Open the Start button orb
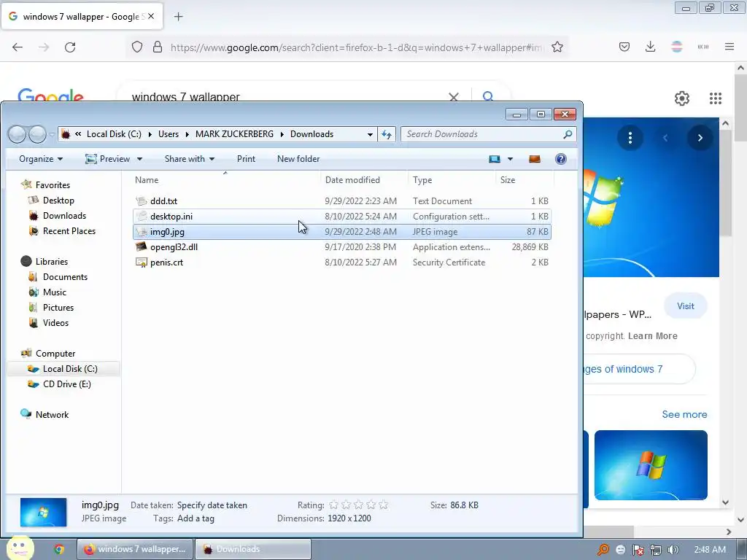 point(20,548)
